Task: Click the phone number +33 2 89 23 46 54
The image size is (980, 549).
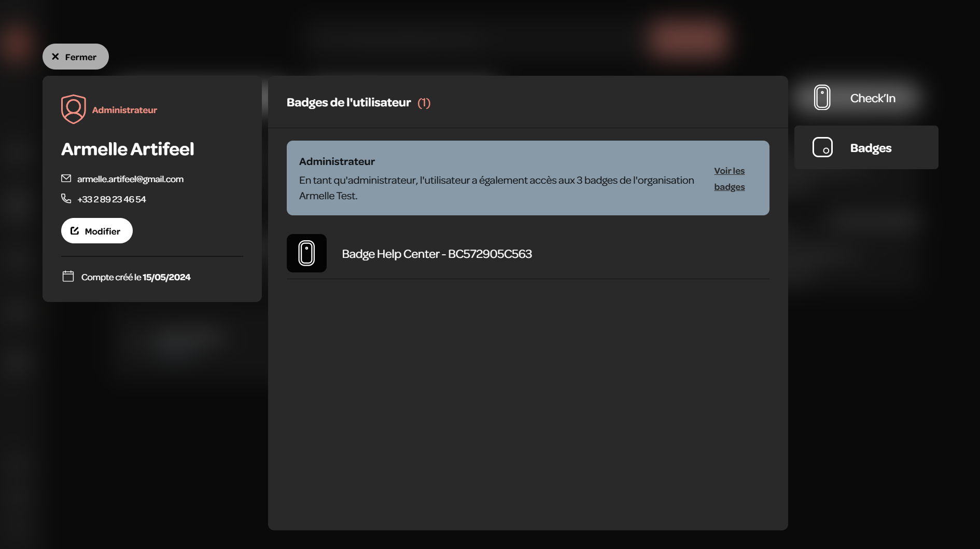Action: tap(111, 199)
